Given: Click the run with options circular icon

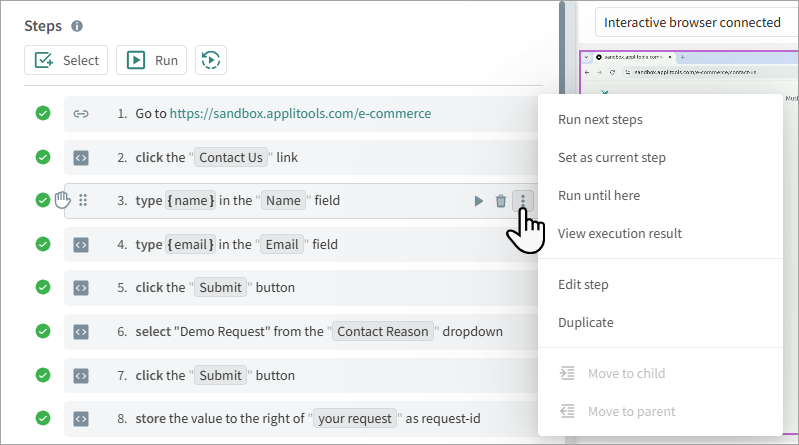Looking at the screenshot, I should (210, 60).
